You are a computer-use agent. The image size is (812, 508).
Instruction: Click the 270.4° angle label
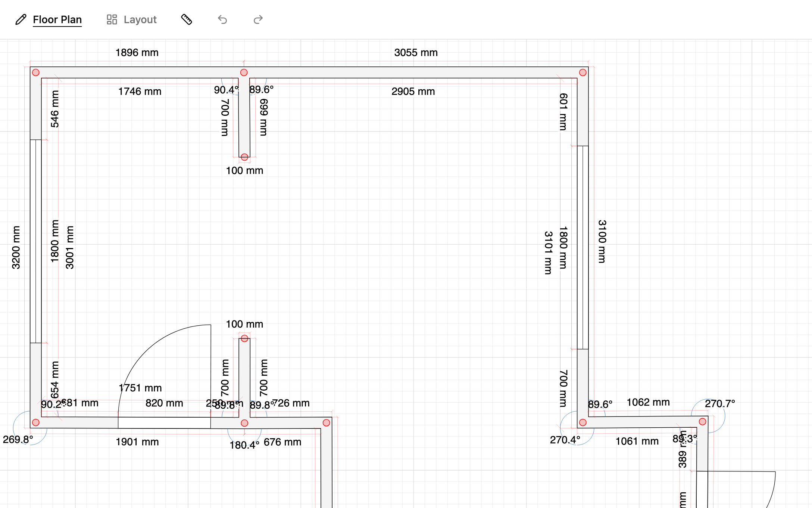pos(565,440)
